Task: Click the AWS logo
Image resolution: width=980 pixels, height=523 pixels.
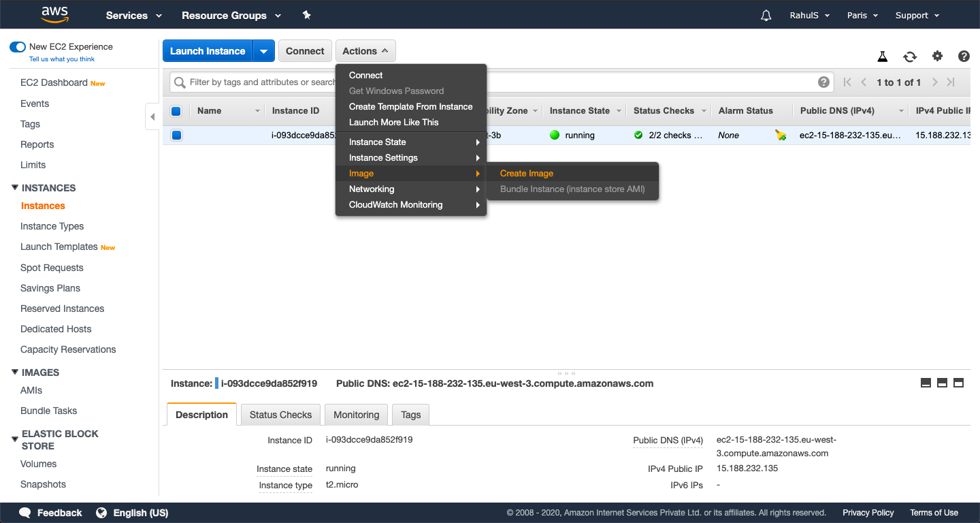Action: pos(54,14)
